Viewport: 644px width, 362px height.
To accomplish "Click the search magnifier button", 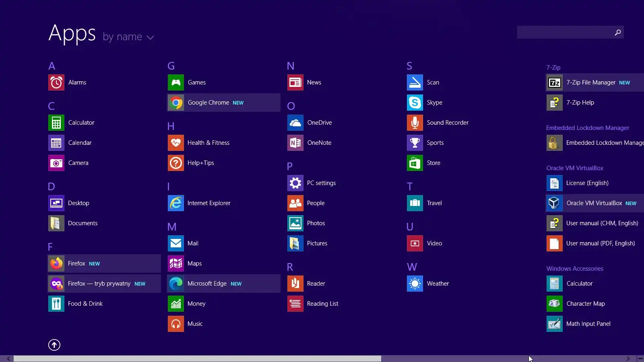I will 618,32.
